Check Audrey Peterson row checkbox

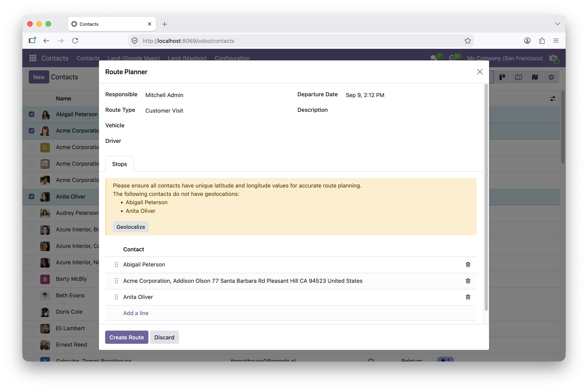pyautogui.click(x=32, y=213)
